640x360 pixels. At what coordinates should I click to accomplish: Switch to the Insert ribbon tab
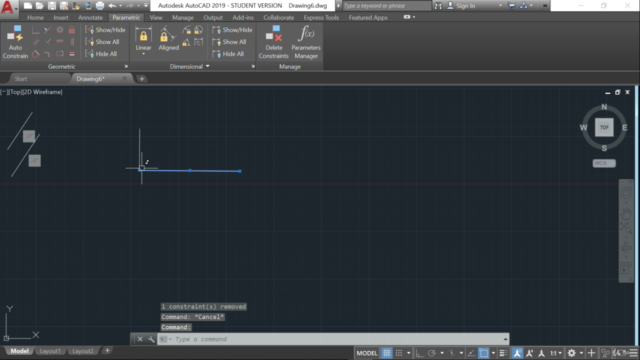(61, 18)
